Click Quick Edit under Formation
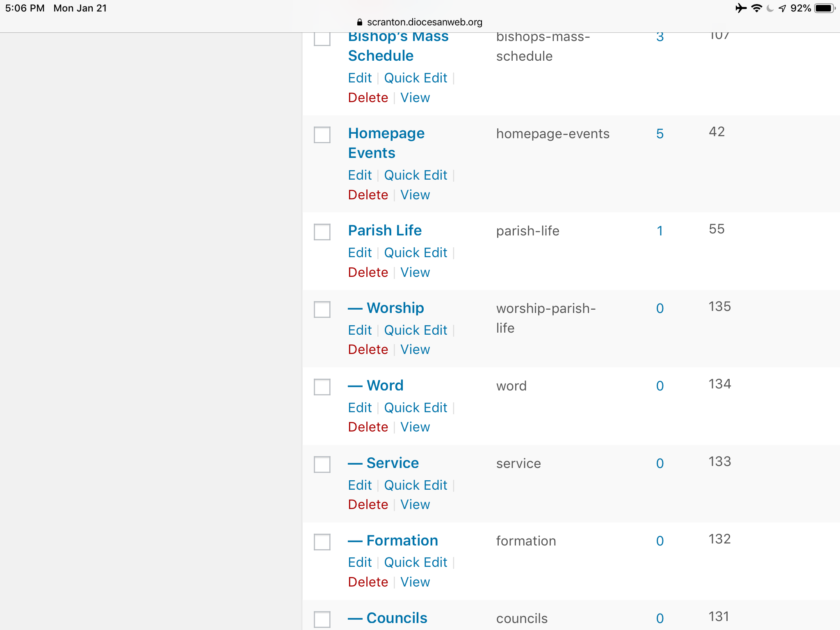Screen dimensions: 840x630 point(415,562)
